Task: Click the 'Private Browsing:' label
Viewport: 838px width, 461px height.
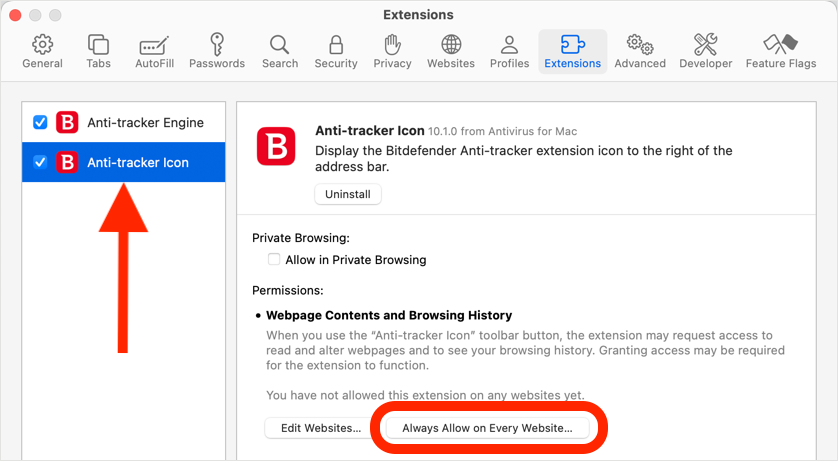Action: pyautogui.click(x=301, y=238)
